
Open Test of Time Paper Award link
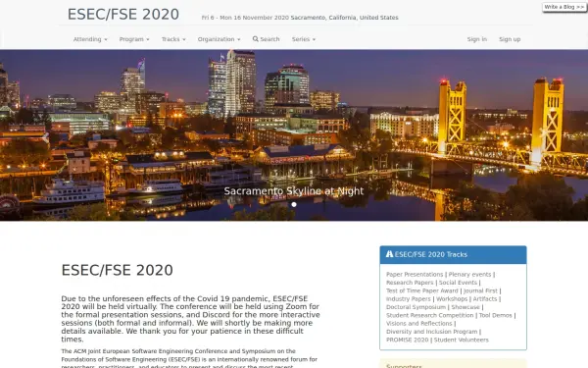point(421,290)
